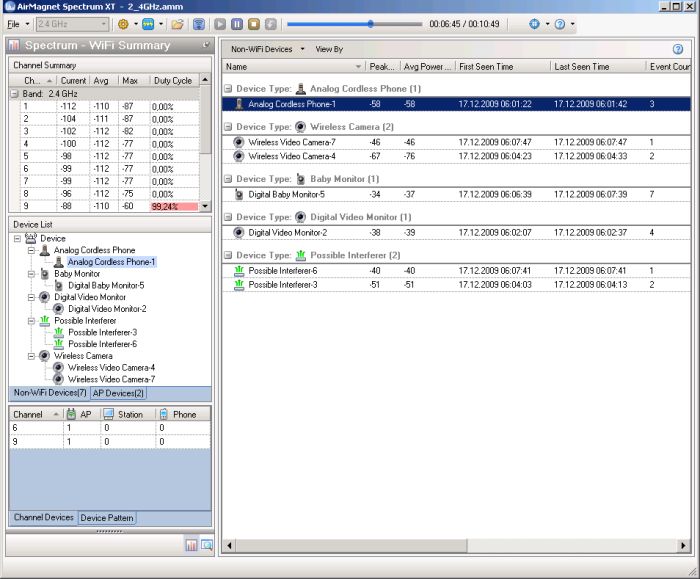Click the open file folder icon

click(x=177, y=23)
